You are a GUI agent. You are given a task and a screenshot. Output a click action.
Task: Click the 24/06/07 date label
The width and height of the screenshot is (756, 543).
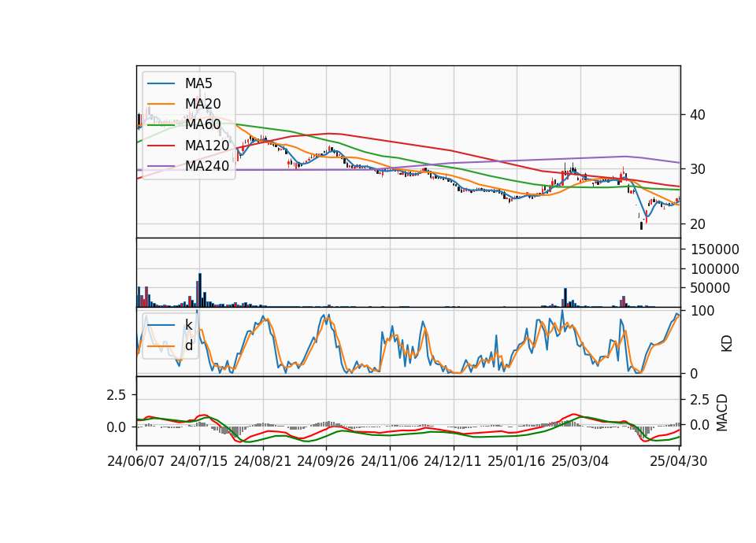click(136, 461)
